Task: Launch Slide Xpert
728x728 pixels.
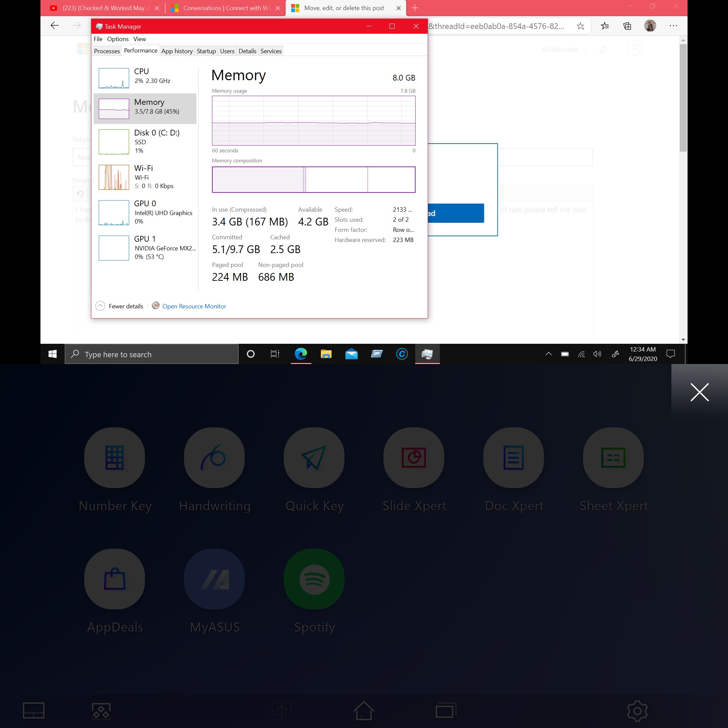Action: [x=414, y=457]
